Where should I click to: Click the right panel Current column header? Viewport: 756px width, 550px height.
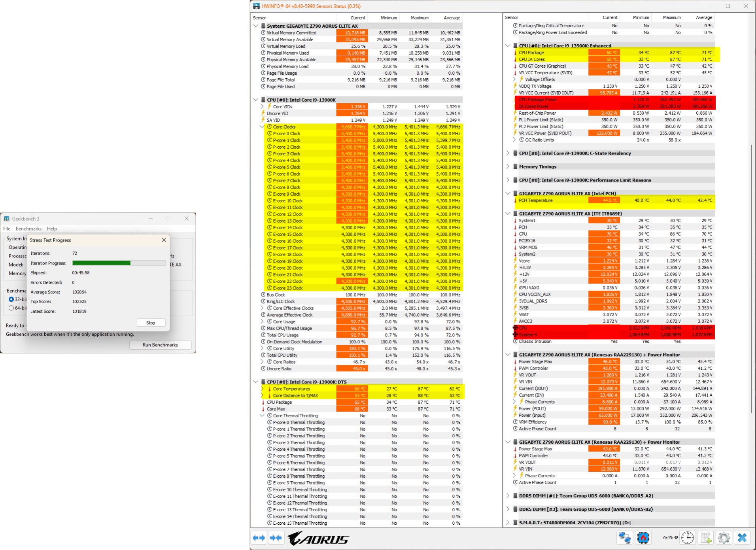click(x=604, y=17)
